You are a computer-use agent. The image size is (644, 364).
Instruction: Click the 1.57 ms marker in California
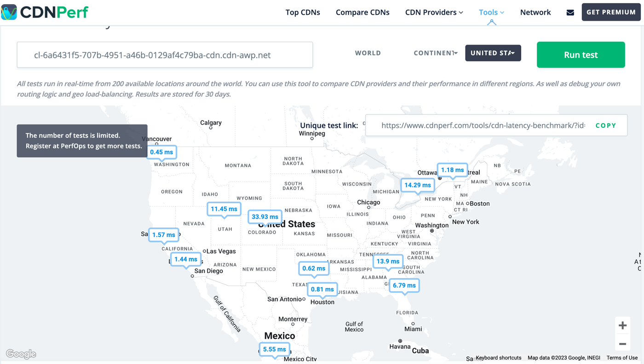click(x=164, y=235)
